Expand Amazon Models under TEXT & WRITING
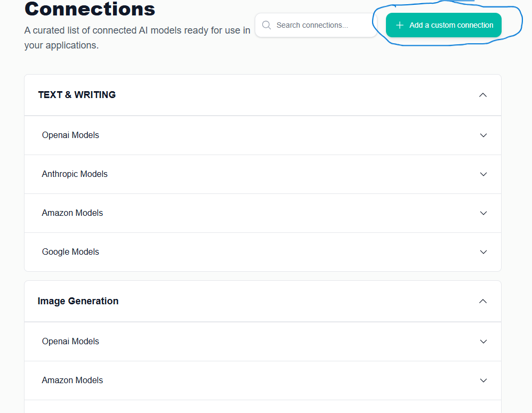 click(x=483, y=213)
